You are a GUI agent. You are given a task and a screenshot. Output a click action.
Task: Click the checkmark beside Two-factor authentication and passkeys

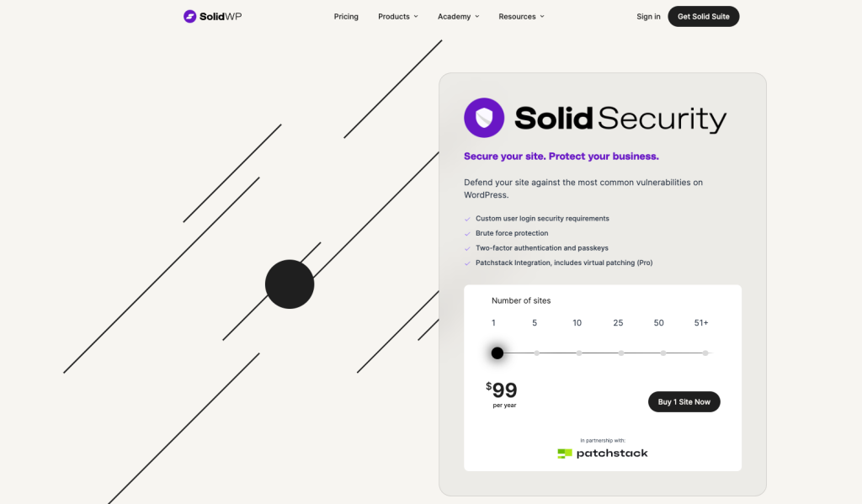(467, 247)
